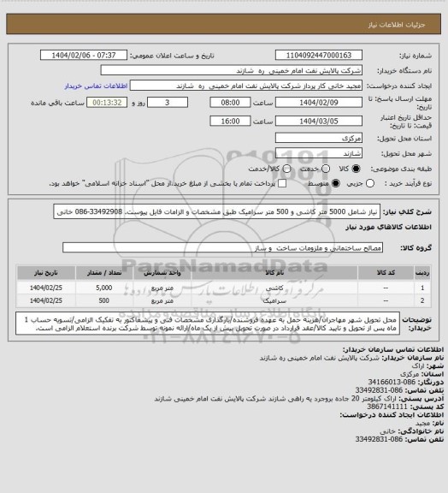Click the ردیف column header
This screenshot has width=448, height=493.
point(422,273)
